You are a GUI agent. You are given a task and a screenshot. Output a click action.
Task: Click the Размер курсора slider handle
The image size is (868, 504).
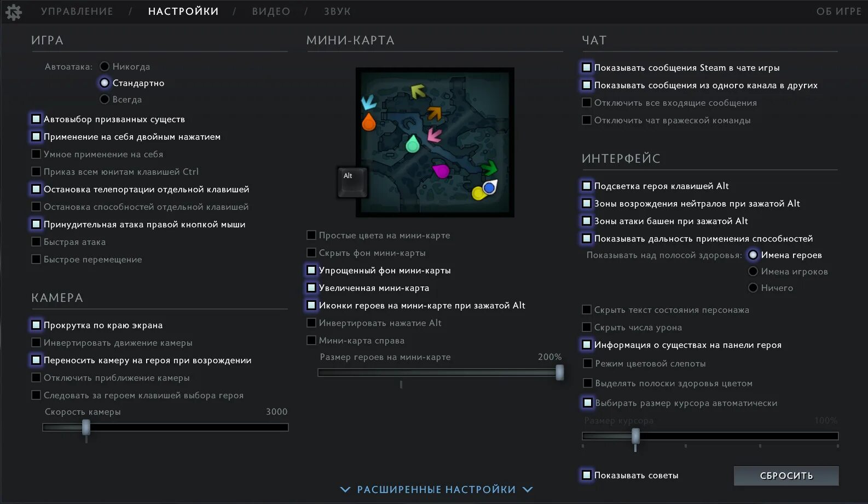(x=635, y=436)
